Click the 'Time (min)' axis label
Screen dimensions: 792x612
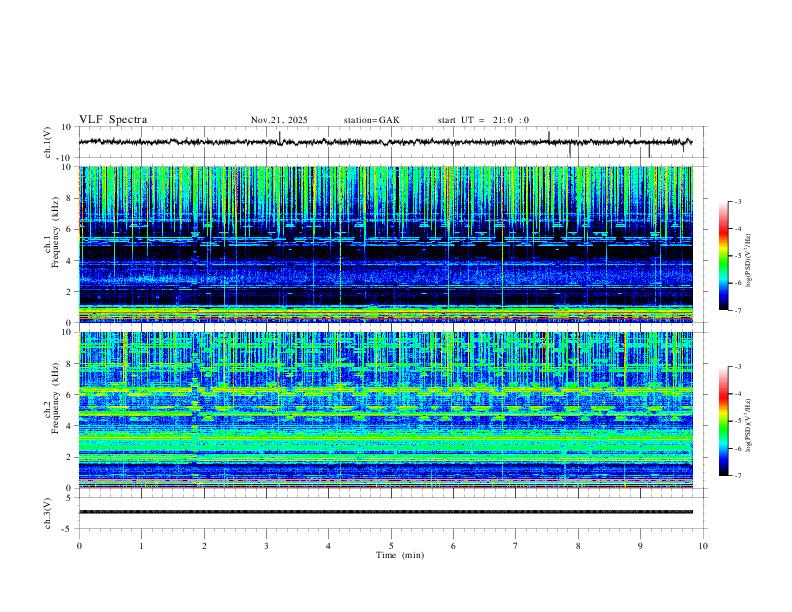click(400, 555)
